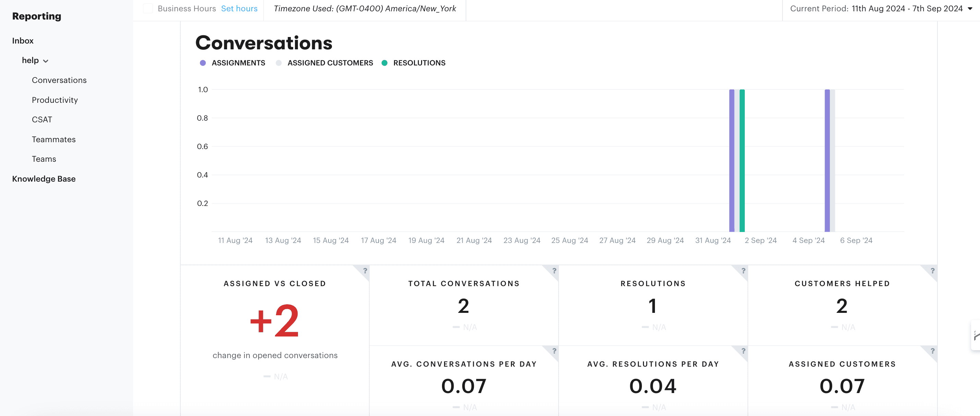Click the partially visible icon at the right edge

(x=977, y=336)
